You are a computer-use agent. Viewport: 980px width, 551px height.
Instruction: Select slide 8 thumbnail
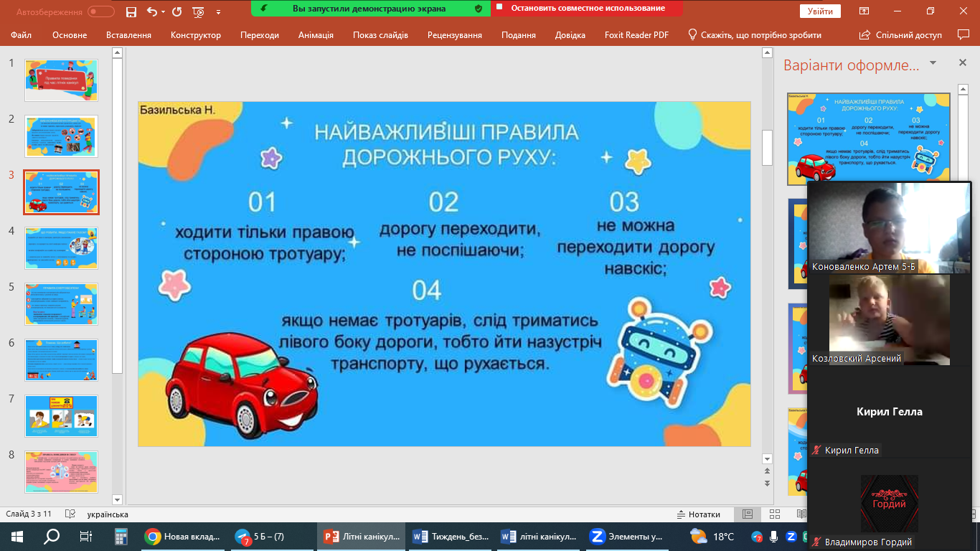[x=62, y=472]
